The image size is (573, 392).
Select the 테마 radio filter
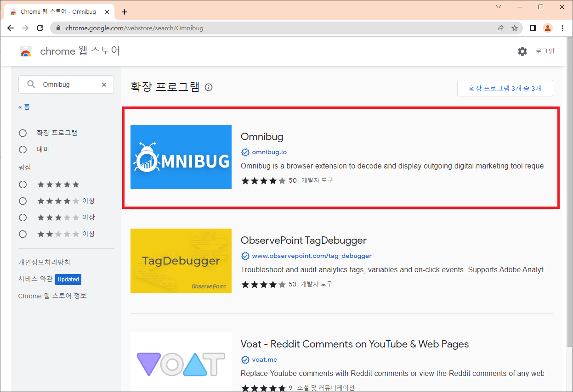(x=23, y=150)
